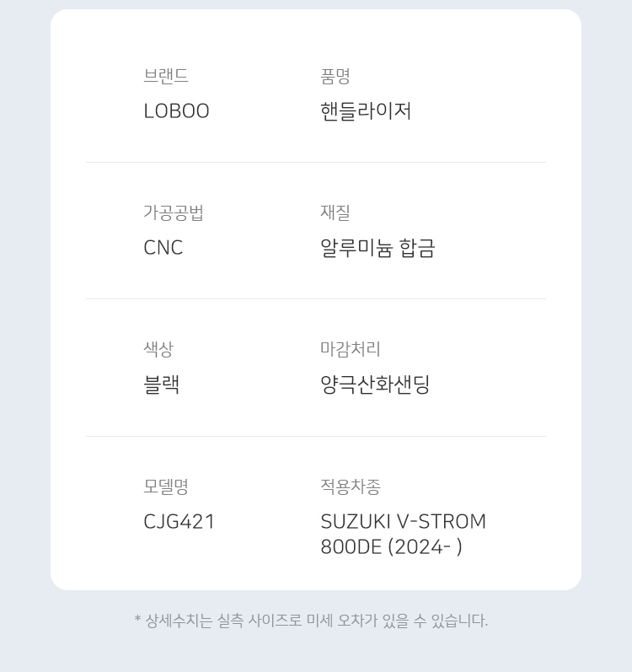Click the 재질 label
Image resolution: width=632 pixels, height=672 pixels.
(335, 212)
